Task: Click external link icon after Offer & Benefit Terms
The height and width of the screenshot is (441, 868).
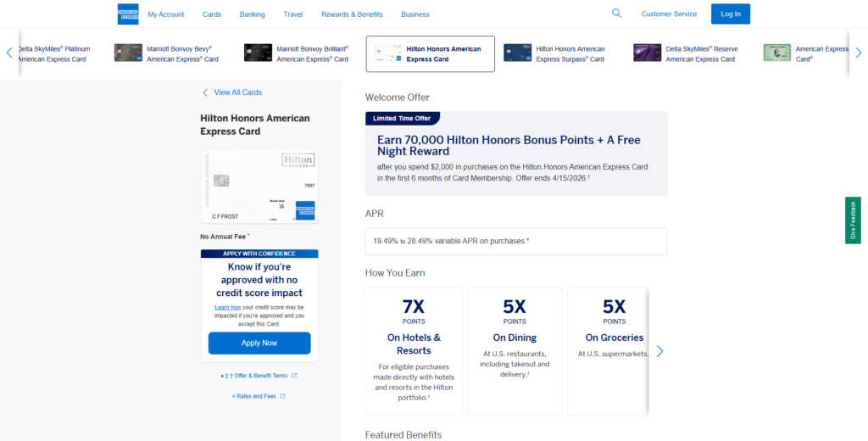Action: point(294,376)
